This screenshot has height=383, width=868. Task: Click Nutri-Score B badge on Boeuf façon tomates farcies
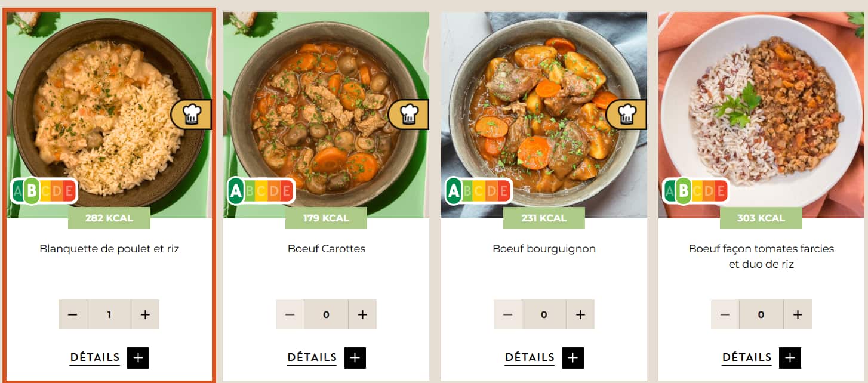tap(695, 191)
